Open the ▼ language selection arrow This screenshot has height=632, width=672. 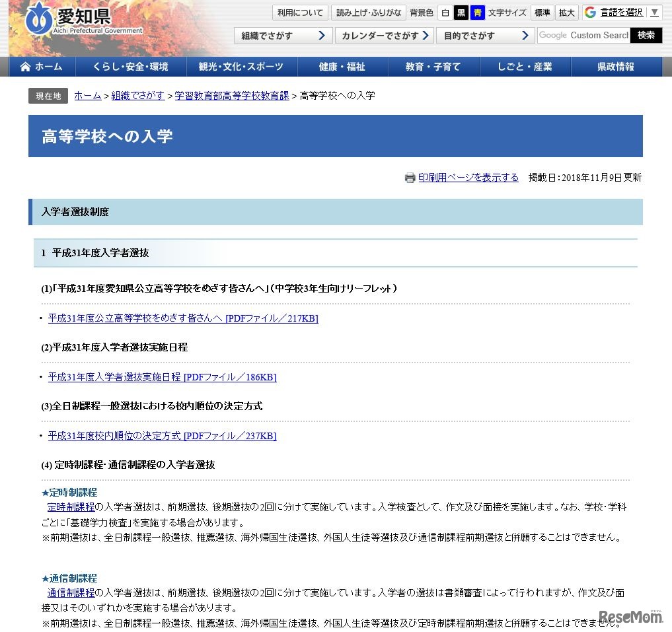[x=653, y=12]
